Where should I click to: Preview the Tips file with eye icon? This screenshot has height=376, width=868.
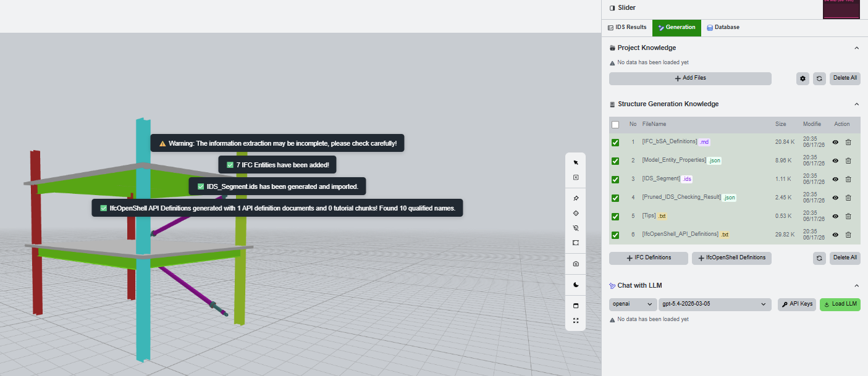click(835, 216)
